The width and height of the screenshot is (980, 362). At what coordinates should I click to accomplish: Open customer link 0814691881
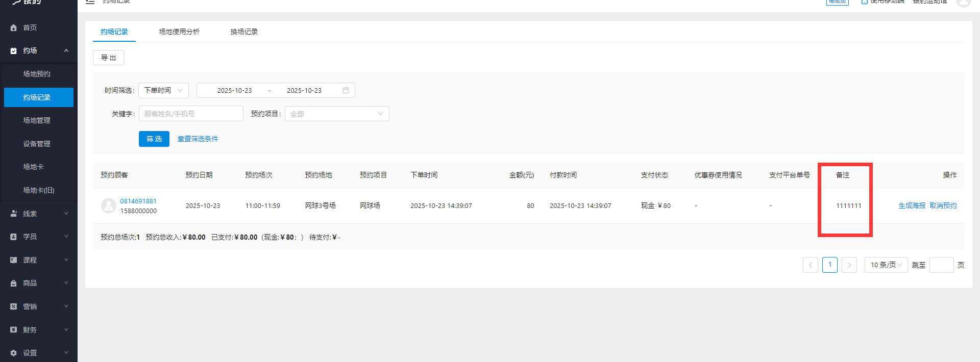click(138, 201)
